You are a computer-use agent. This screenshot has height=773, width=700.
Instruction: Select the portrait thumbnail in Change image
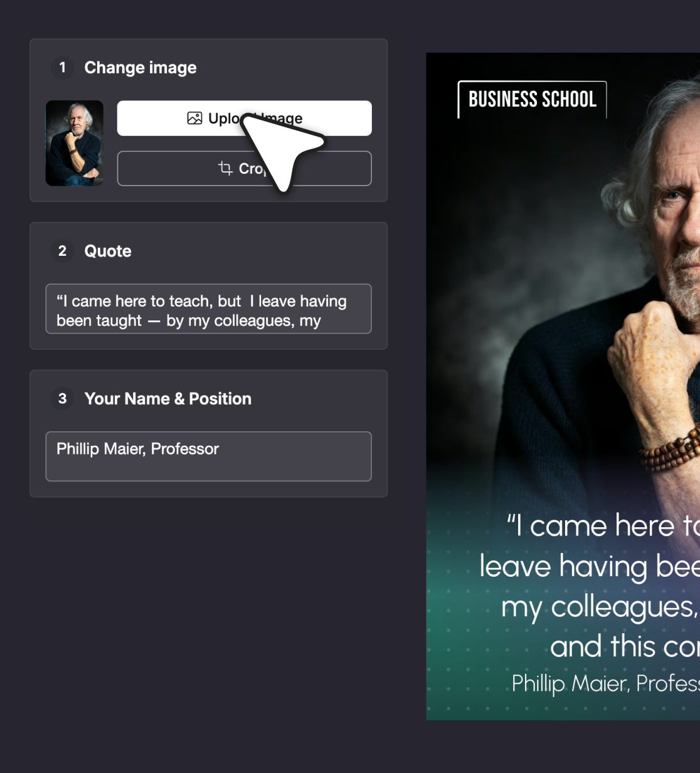coord(75,143)
